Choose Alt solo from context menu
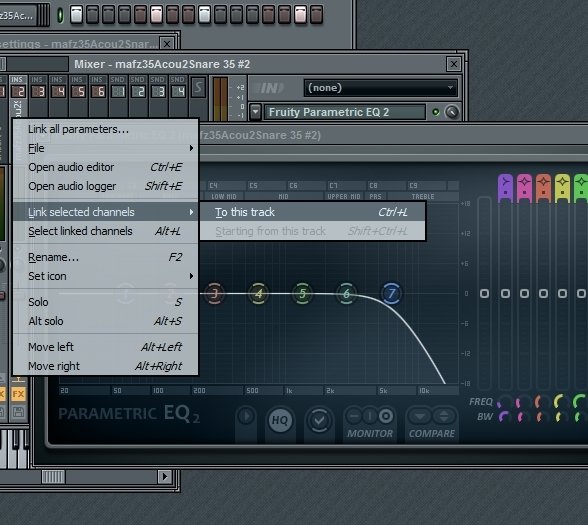The width and height of the screenshot is (588, 525). click(x=105, y=321)
